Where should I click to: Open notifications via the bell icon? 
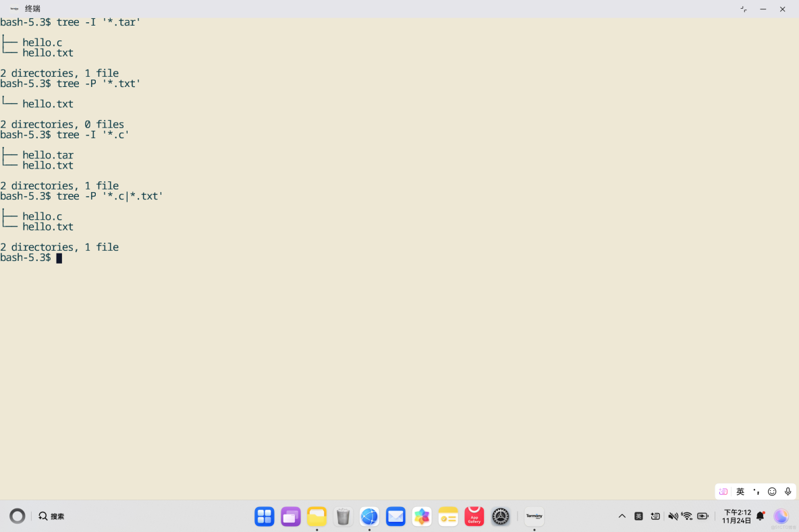click(761, 516)
